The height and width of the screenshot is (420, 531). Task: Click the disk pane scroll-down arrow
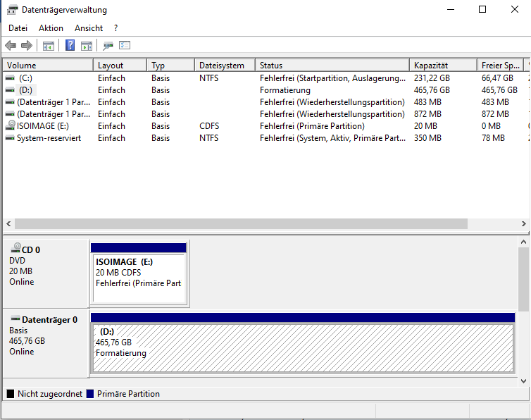pos(523,381)
